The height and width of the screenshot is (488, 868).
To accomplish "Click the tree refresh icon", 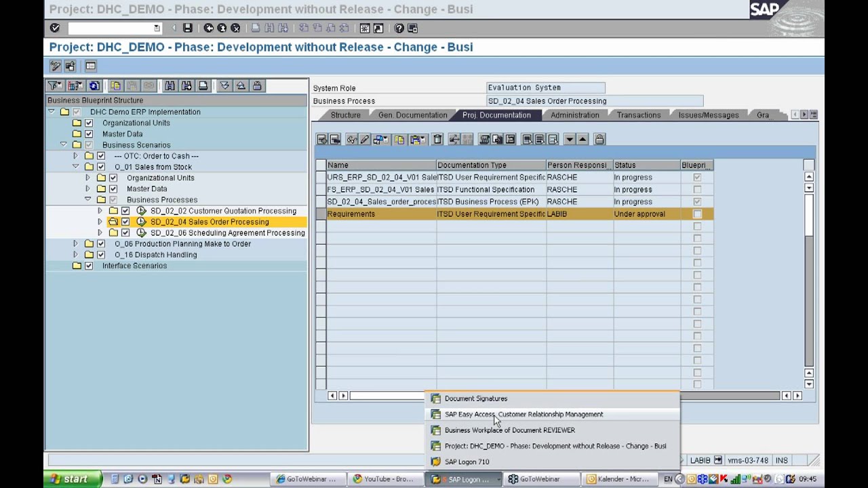I will point(94,85).
